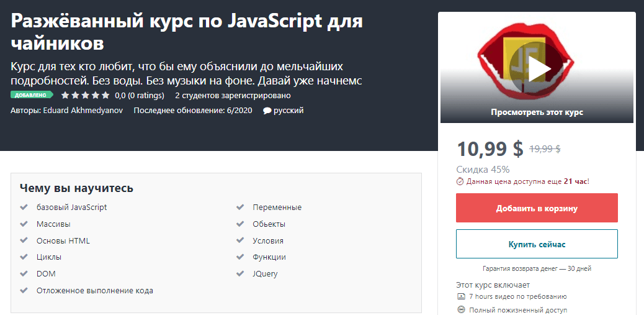Image resolution: width=644 pixels, height=315 pixels.
Task: Add course to cart with 'Добавить в корзину'
Action: pos(537,208)
